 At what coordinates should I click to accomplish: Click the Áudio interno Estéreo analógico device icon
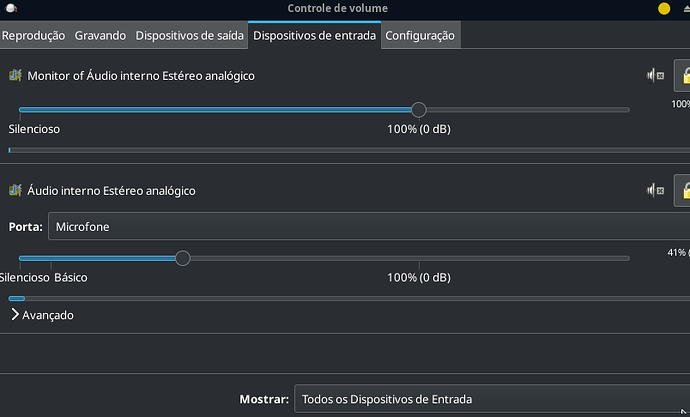(x=15, y=190)
